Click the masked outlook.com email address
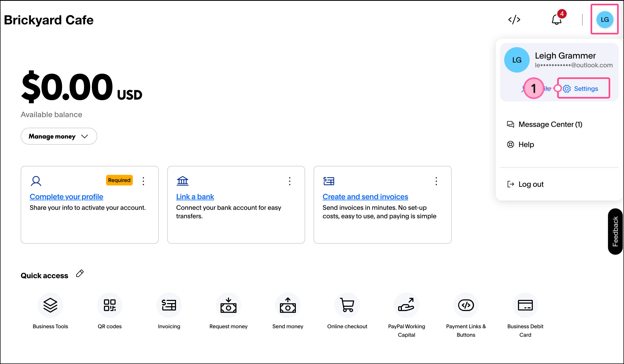The image size is (624, 364). pyautogui.click(x=574, y=65)
